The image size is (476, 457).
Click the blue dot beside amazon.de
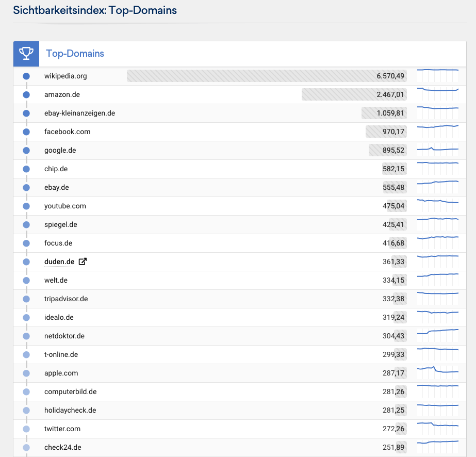(x=26, y=95)
